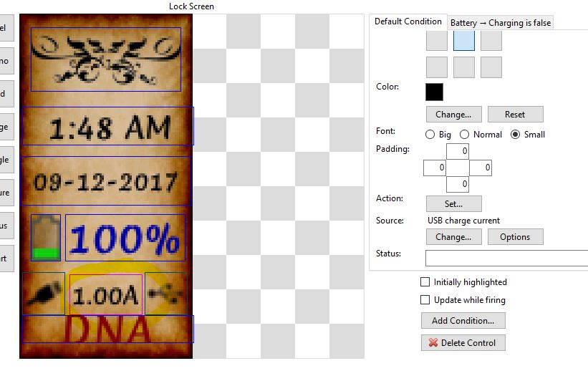The image size is (588, 376).
Task: Choose the Normal font size option
Action: [465, 135]
